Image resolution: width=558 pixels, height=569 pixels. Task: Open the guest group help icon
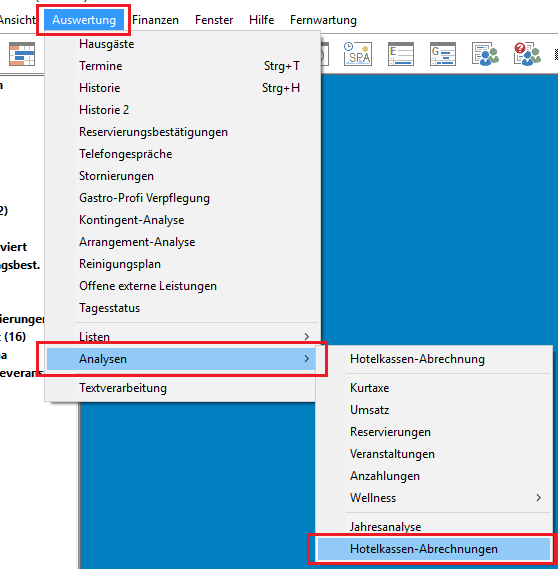coord(527,54)
